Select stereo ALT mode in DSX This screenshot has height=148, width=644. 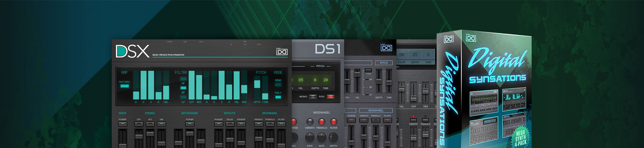point(150,124)
